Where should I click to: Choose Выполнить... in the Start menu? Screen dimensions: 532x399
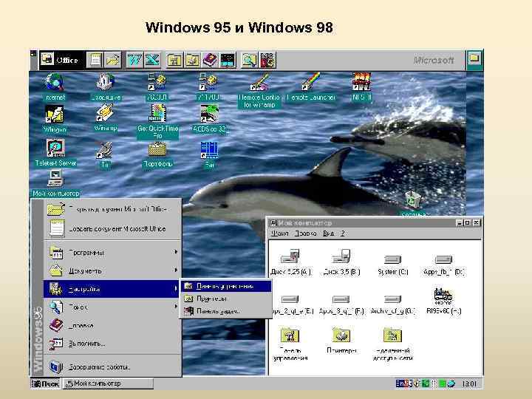click(112, 344)
